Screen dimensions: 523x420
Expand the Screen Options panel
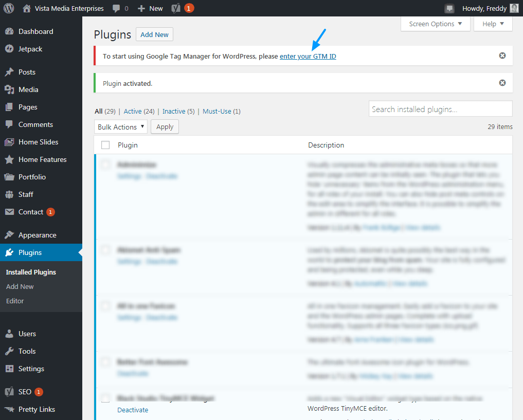(435, 24)
